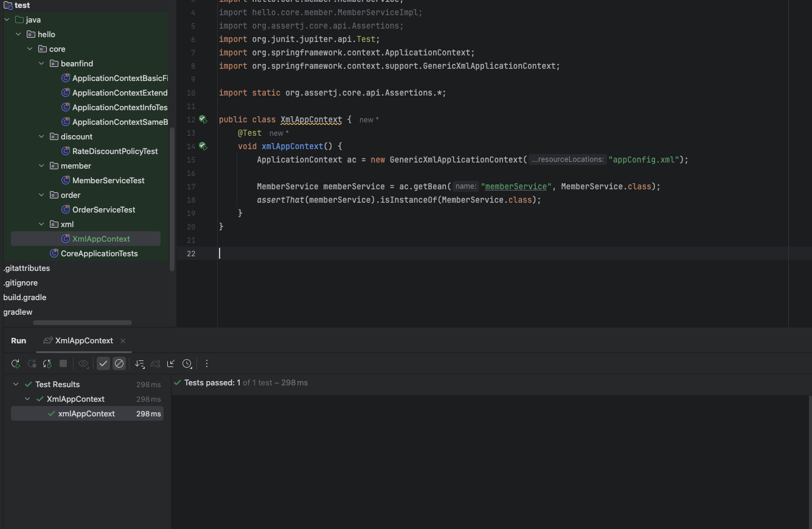Collapse the beanfind package
The image size is (812, 529).
42,64
